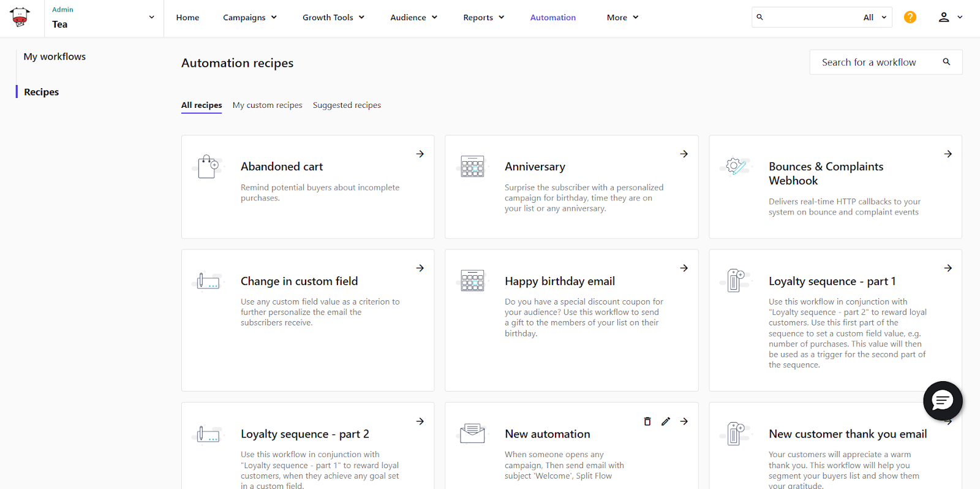The height and width of the screenshot is (489, 980).
Task: Delete the New automation recipe with trash icon
Action: [647, 421]
